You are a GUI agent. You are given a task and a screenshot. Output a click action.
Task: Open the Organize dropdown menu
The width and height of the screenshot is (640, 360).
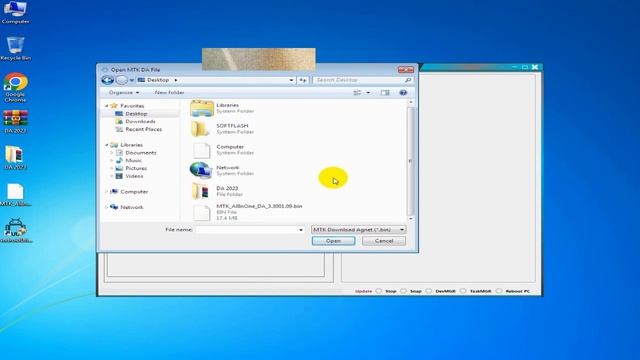tap(124, 93)
